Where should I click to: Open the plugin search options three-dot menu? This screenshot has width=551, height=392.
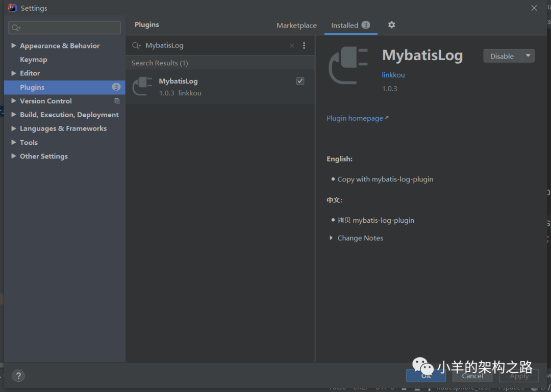304,46
